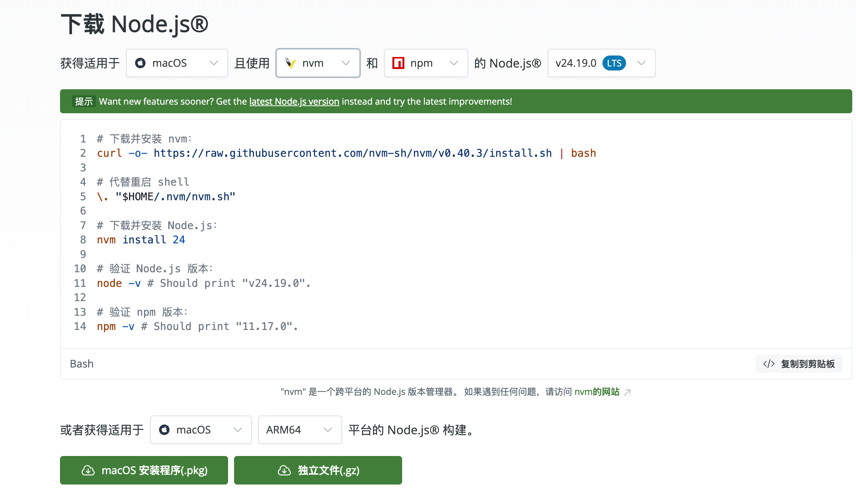856x504 pixels.
Task: Click download cloud icon on pkg installer button
Action: point(88,470)
